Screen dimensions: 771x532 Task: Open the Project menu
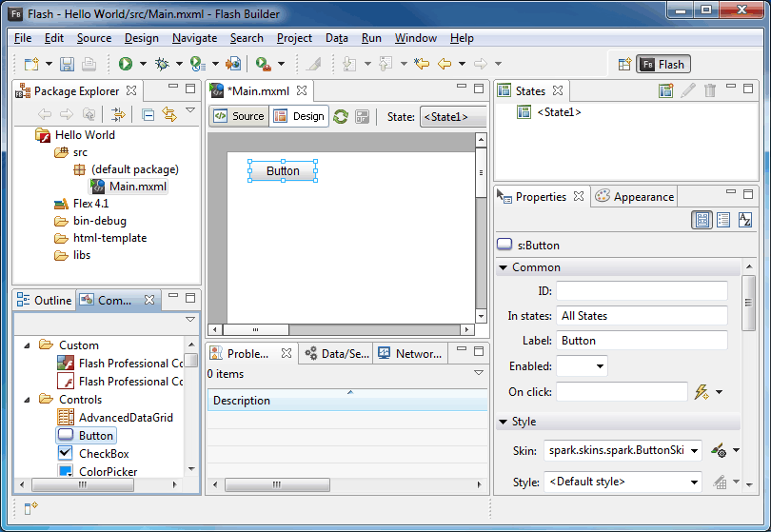[294, 38]
